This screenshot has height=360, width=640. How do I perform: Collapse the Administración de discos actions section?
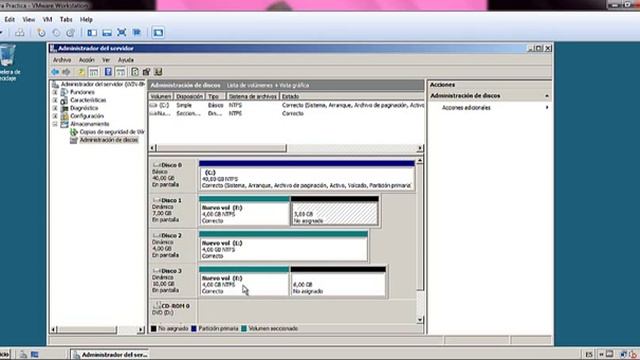pos(547,96)
